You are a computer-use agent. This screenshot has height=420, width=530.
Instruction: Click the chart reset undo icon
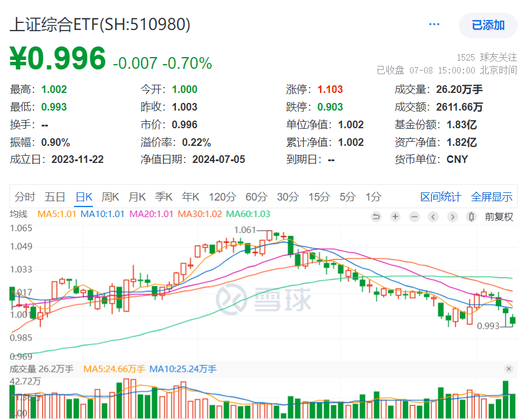click(x=376, y=216)
